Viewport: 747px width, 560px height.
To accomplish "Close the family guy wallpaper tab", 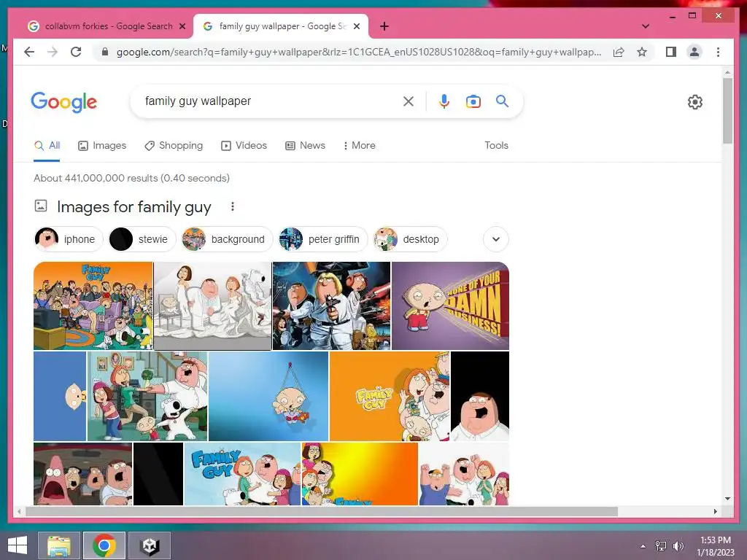I will 356,26.
